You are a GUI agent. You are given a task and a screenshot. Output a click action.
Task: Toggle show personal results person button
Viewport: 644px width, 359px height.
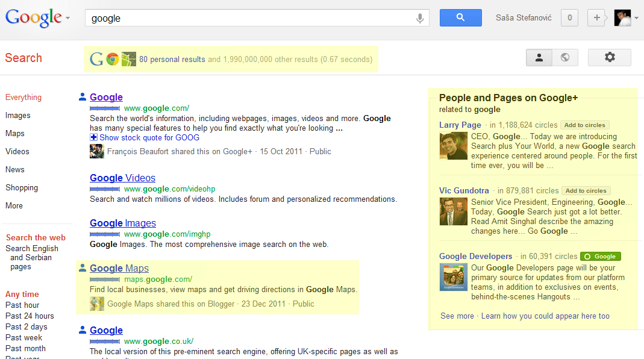[x=539, y=57]
